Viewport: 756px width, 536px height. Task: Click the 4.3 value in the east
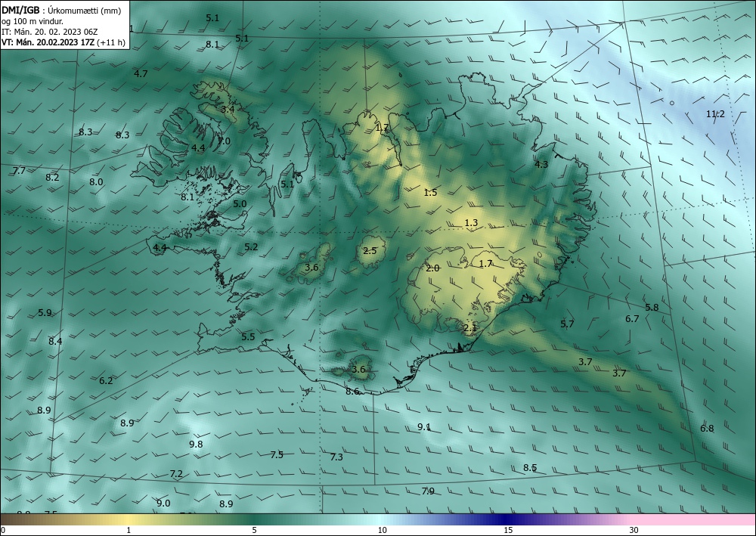point(541,164)
